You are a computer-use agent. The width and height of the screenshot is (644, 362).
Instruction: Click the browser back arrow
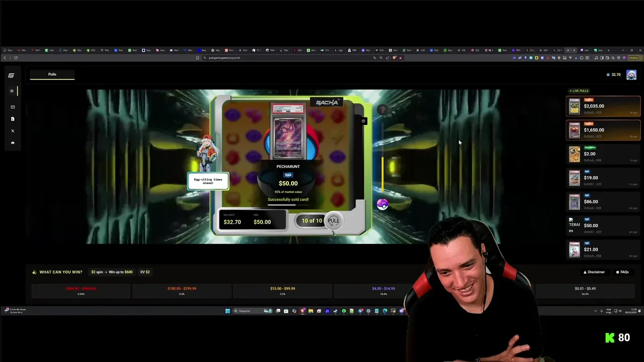click(5, 58)
